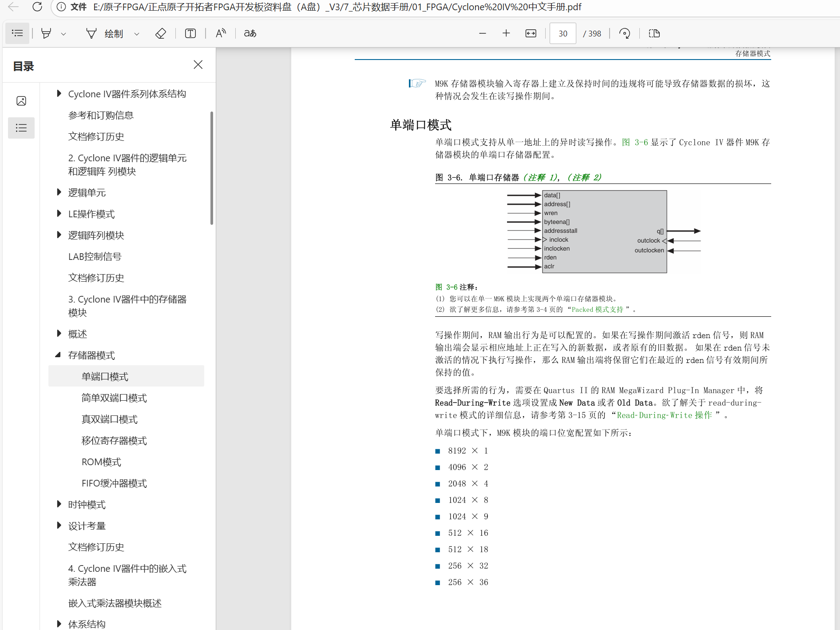Click the page view layout button
840x630 pixels.
click(654, 33)
